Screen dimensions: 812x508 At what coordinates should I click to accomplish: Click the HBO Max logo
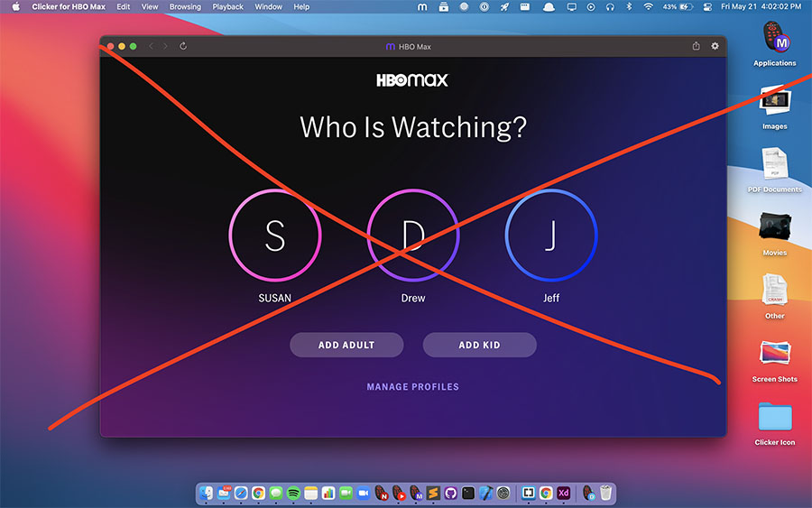click(x=412, y=79)
